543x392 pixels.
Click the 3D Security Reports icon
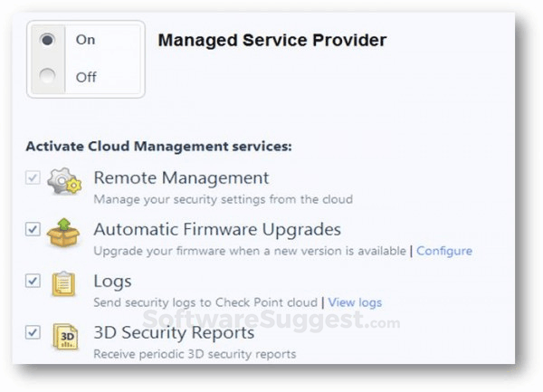(x=65, y=336)
